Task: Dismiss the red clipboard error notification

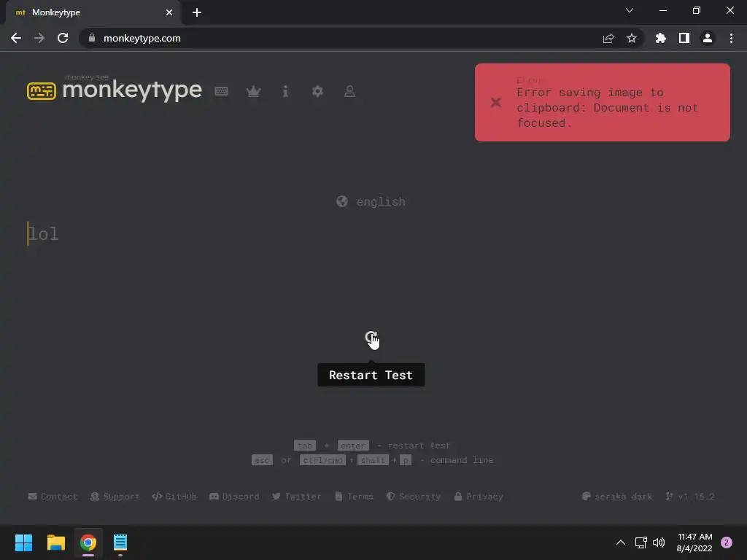Action: click(x=496, y=102)
